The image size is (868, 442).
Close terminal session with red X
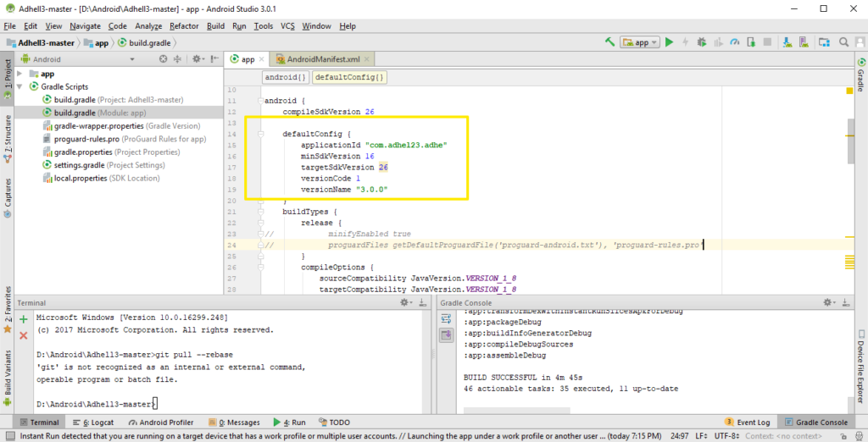[x=23, y=335]
